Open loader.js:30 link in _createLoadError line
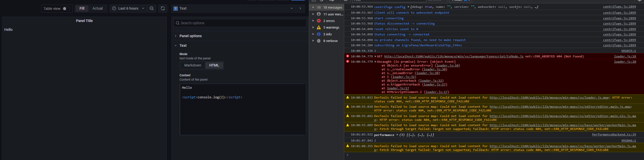644x160 pixels. pos(435,69)
